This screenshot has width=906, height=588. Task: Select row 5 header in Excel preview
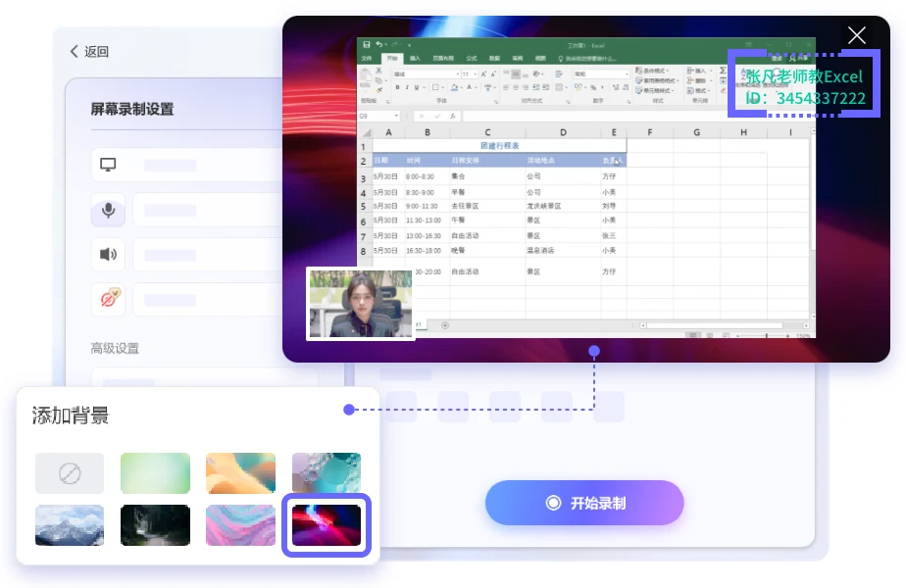[x=364, y=206]
